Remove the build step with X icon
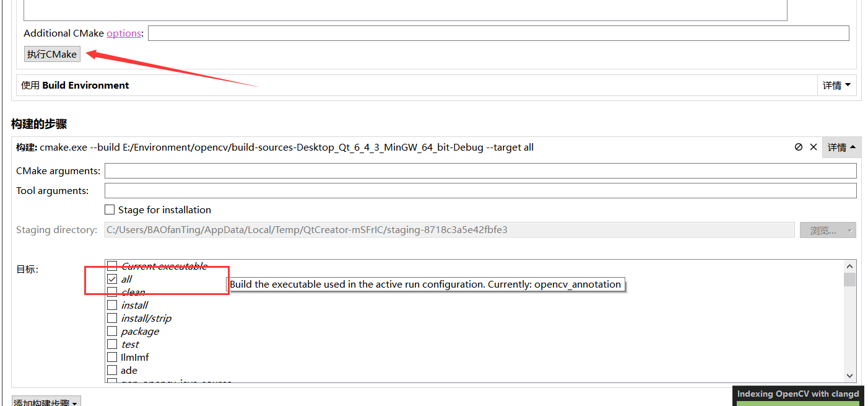 814,147
